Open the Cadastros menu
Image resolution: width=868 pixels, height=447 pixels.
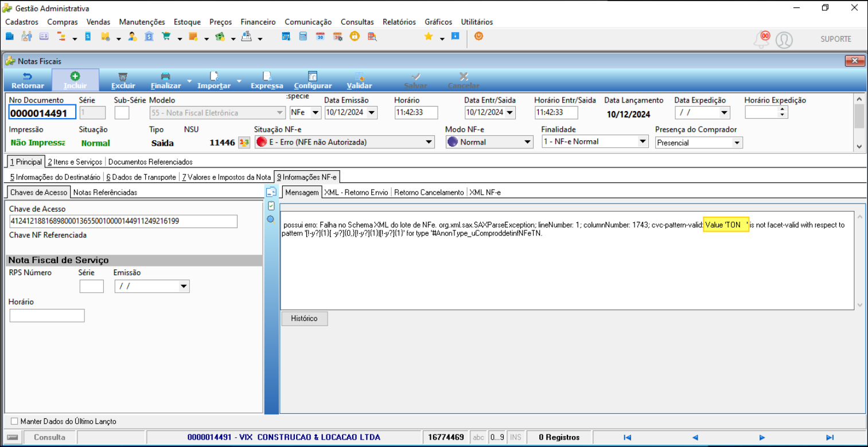[x=22, y=22]
